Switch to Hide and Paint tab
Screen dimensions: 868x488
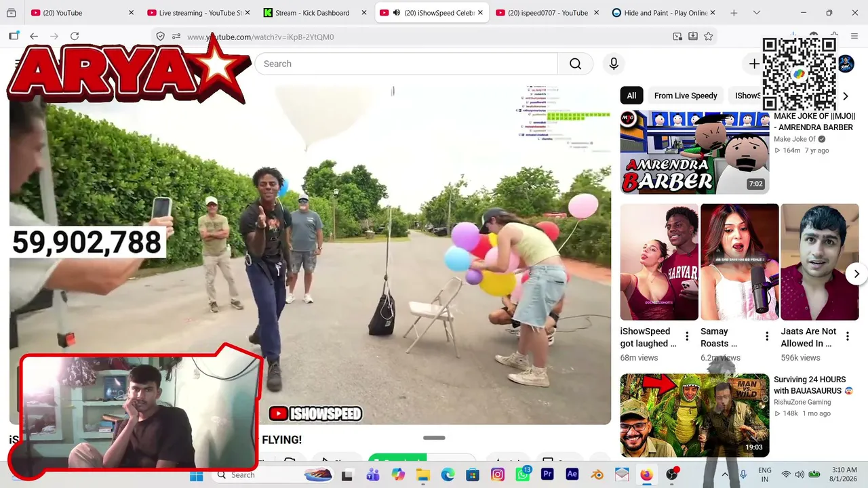[665, 13]
